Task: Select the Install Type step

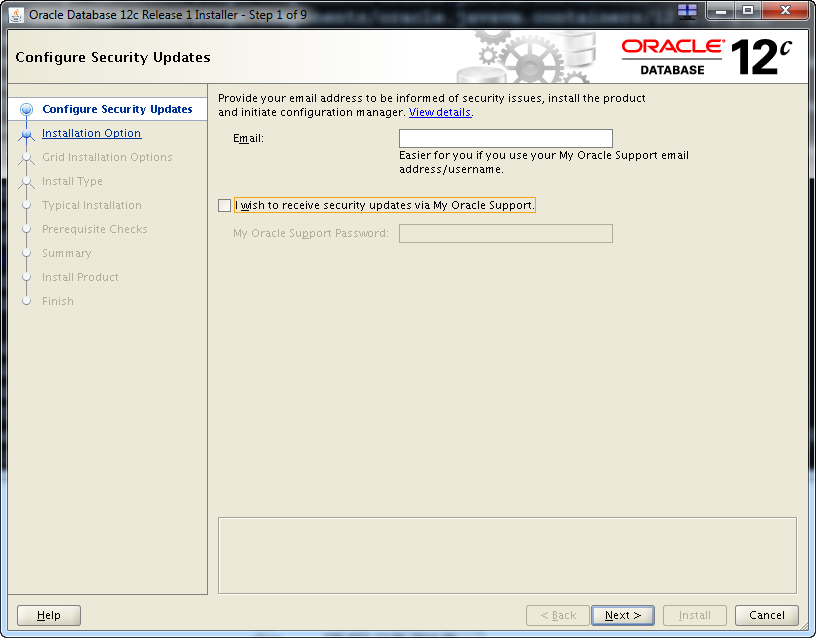Action: 72,181
